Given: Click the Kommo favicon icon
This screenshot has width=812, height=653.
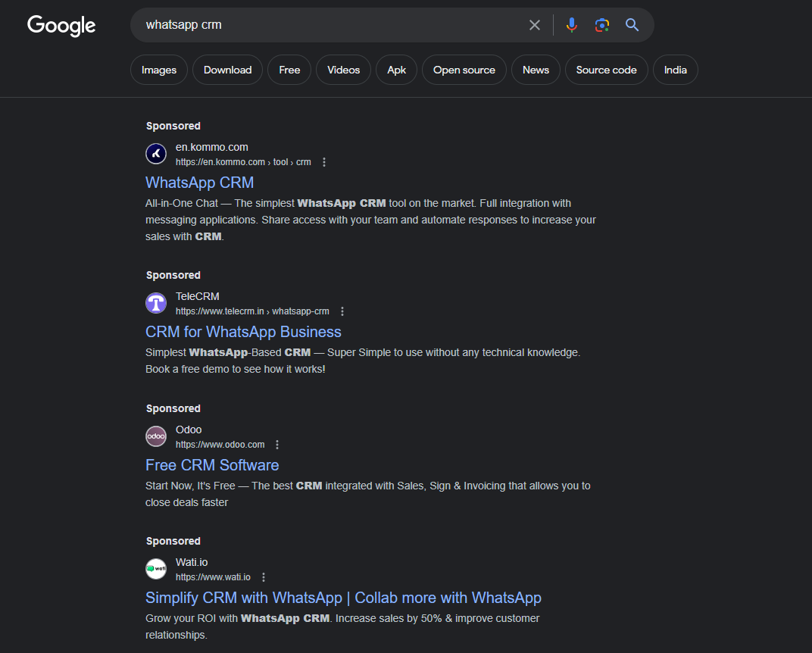Looking at the screenshot, I should [156, 154].
